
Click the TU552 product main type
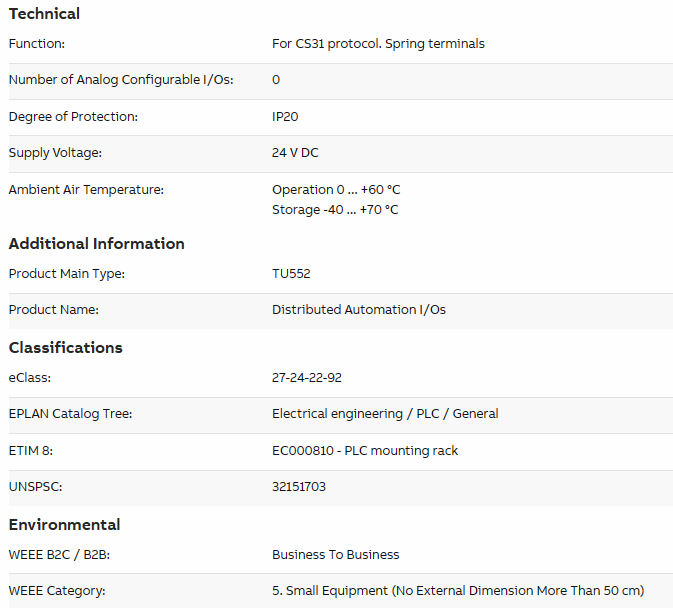[291, 274]
